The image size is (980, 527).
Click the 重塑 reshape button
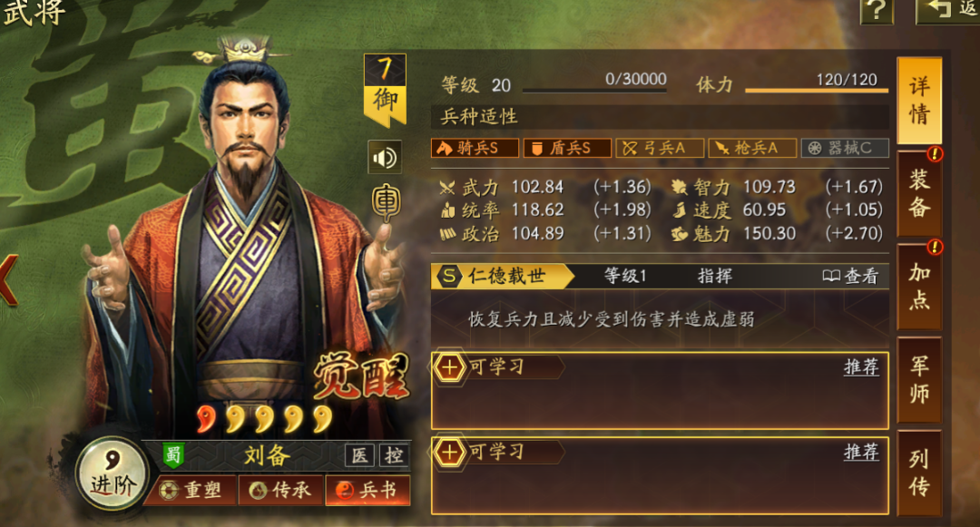[x=191, y=490]
